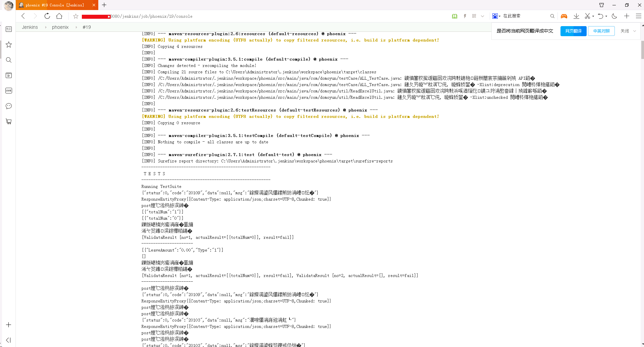Screen dimensions: 644x347
Task: Toggle night mode moon icon
Action: coord(614,16)
